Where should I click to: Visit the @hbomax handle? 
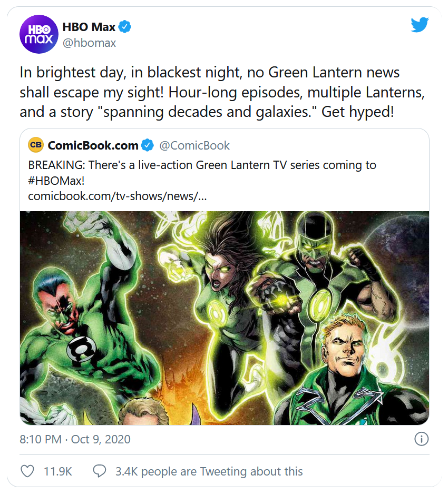click(x=89, y=43)
